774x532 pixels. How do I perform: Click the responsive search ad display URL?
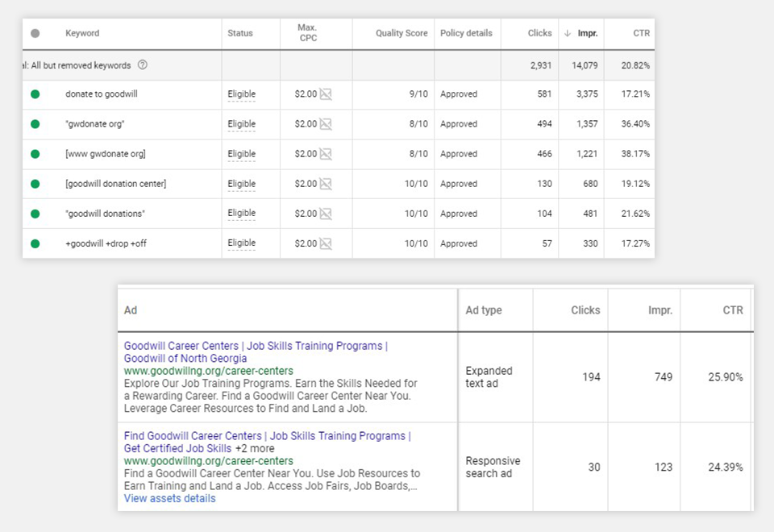coord(208,461)
